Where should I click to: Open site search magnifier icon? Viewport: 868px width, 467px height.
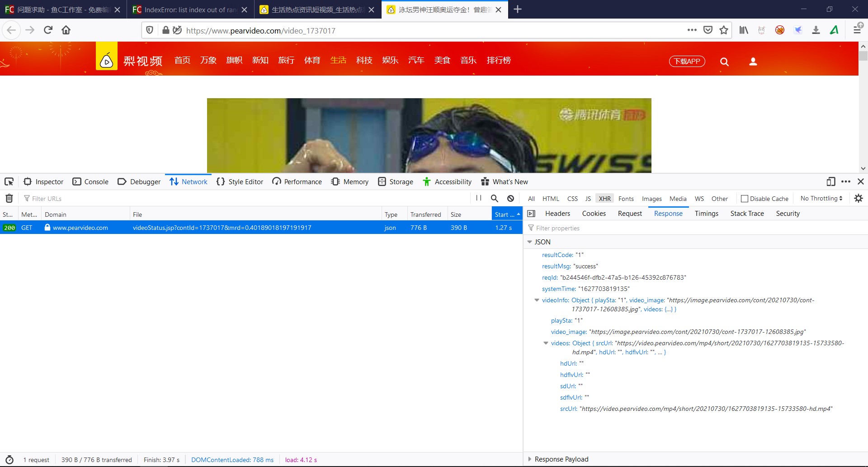(724, 62)
